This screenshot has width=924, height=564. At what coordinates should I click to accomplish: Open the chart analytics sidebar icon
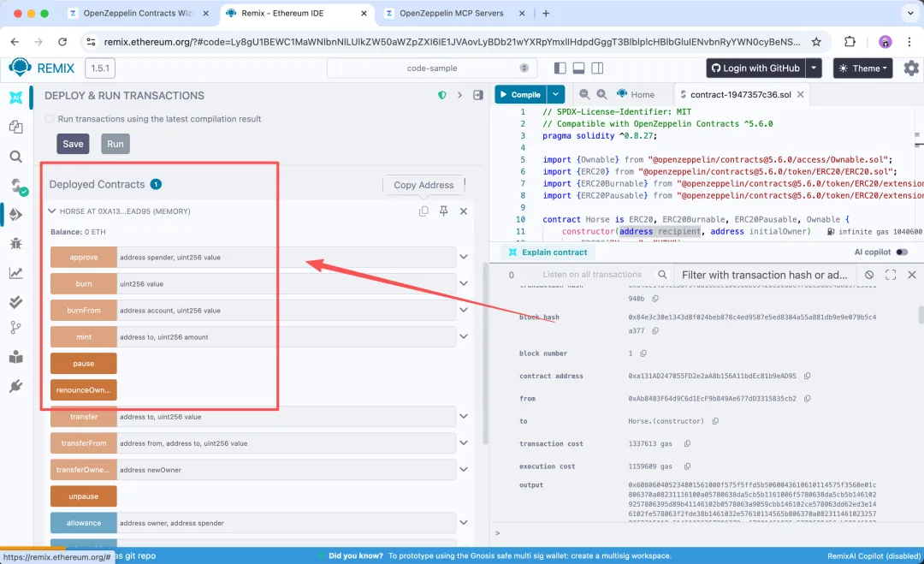tap(16, 273)
